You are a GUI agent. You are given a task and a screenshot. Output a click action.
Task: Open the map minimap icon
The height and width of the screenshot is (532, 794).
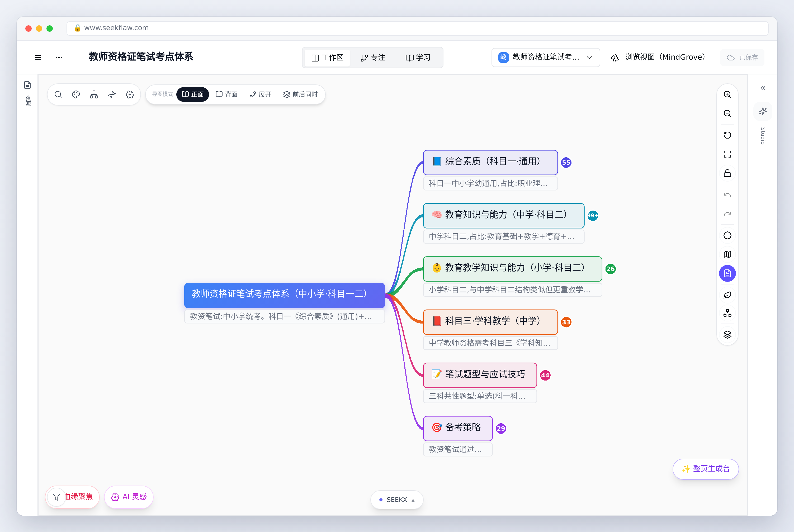(x=727, y=254)
